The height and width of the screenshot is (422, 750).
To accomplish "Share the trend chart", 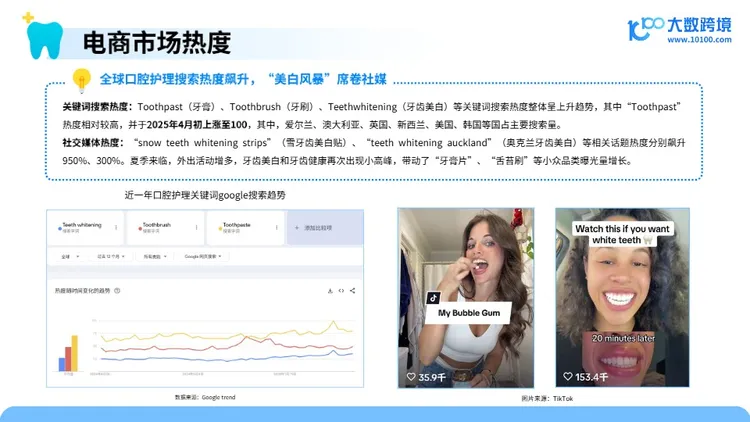I will [353, 290].
